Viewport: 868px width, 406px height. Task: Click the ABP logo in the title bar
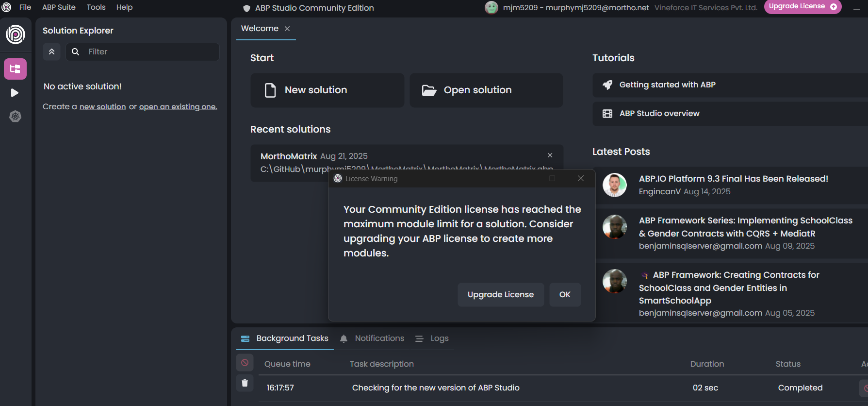pyautogui.click(x=7, y=7)
